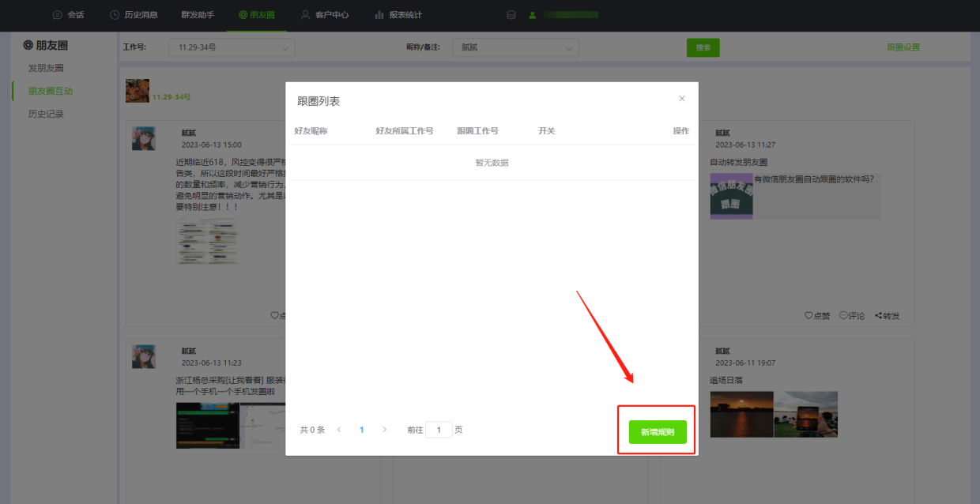Go to next page in dialog pagination
This screenshot has height=504, width=980.
point(385,430)
